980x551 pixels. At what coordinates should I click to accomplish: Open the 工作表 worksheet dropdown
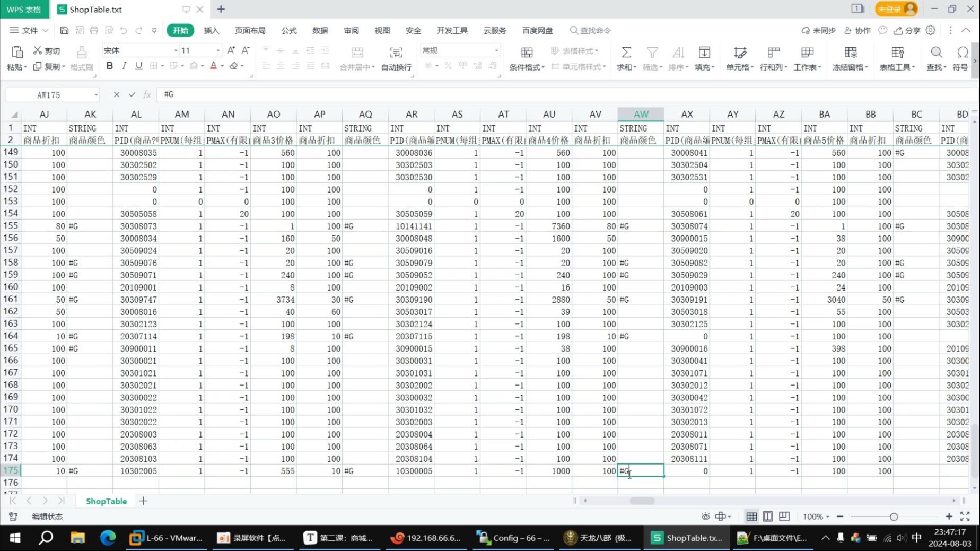click(x=807, y=67)
